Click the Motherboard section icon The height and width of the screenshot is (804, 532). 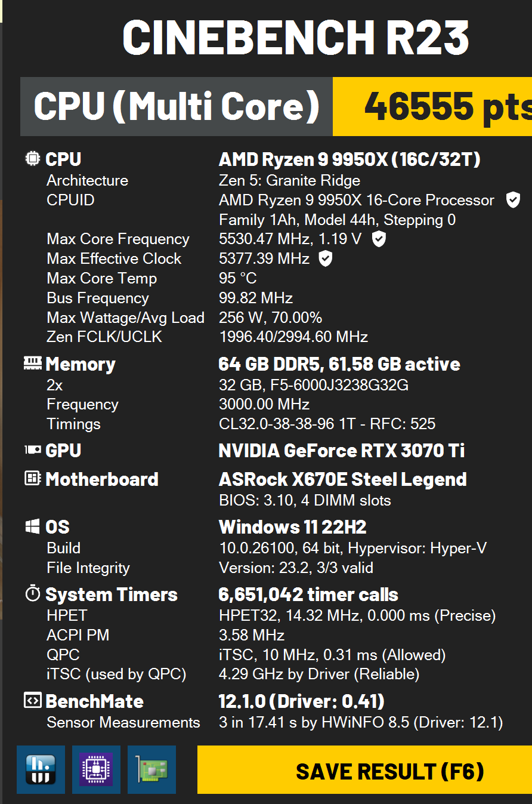(32, 478)
